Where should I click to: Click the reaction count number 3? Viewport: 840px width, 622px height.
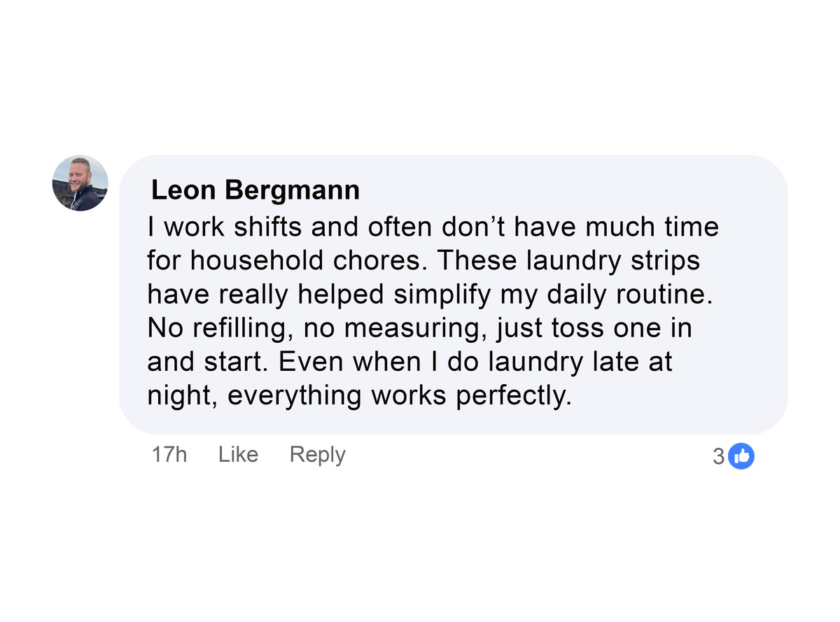718,457
